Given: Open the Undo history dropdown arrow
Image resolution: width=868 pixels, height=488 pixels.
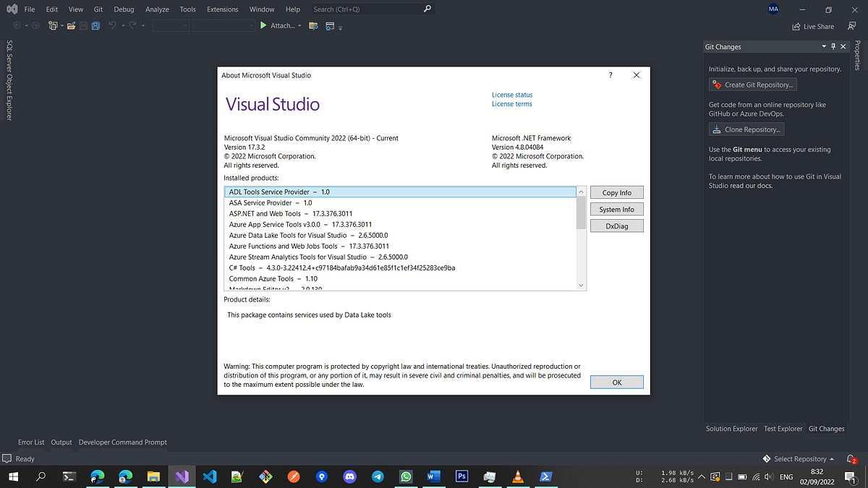Looking at the screenshot, I should point(122,25).
